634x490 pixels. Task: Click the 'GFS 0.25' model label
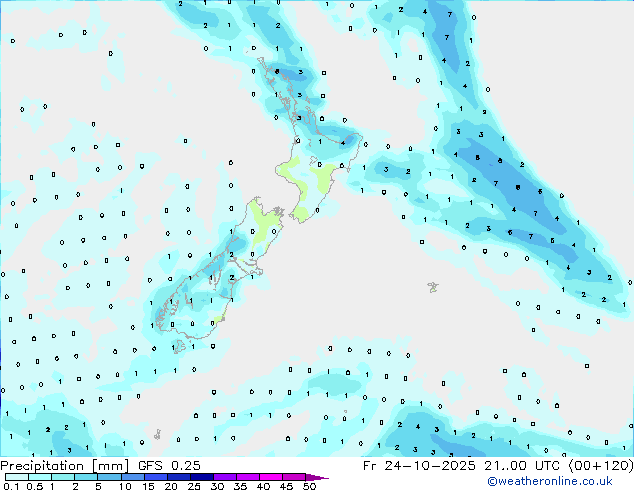(169, 465)
